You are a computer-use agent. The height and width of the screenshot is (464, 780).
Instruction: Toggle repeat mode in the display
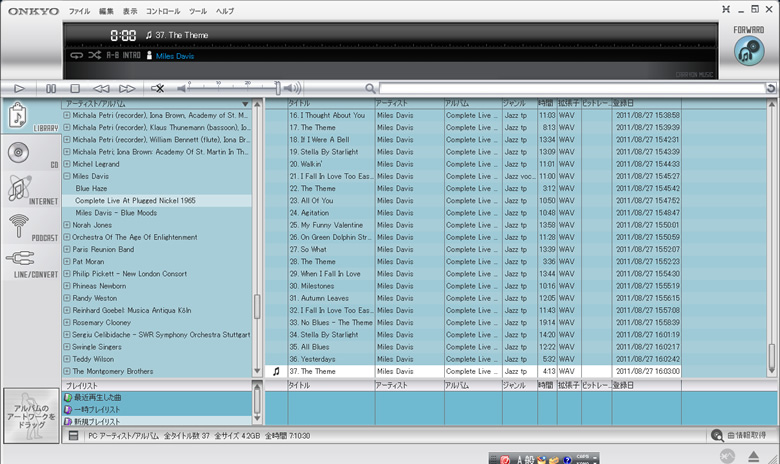click(x=76, y=55)
